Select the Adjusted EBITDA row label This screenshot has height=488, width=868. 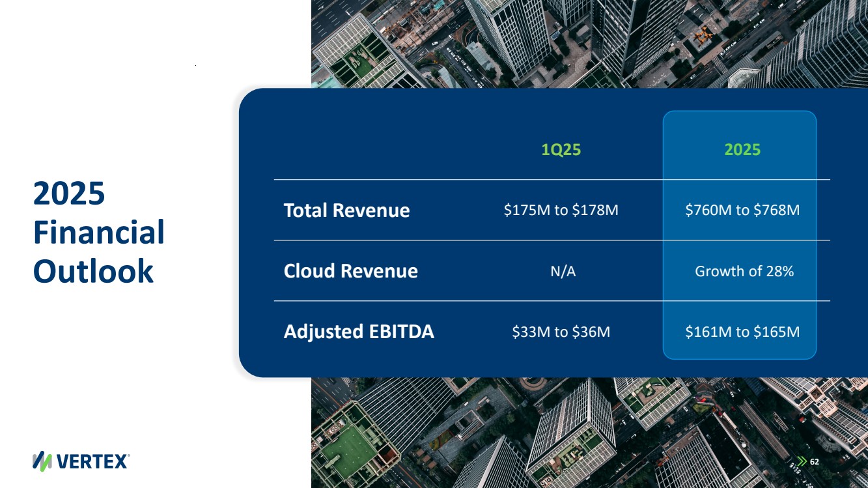359,332
